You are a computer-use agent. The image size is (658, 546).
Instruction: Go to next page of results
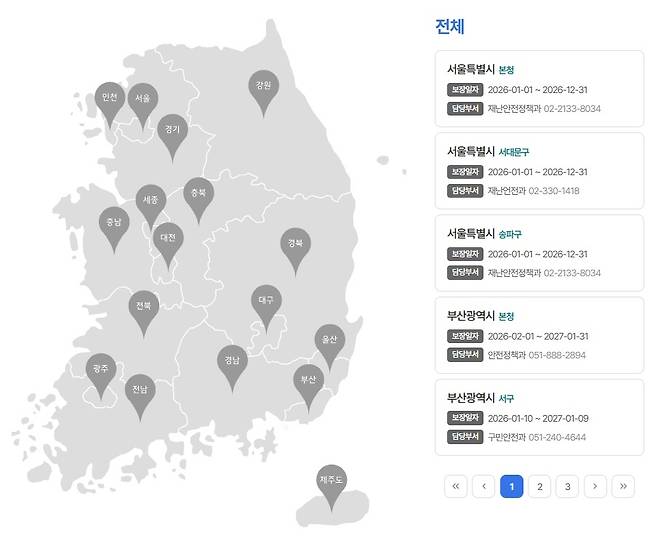point(595,486)
